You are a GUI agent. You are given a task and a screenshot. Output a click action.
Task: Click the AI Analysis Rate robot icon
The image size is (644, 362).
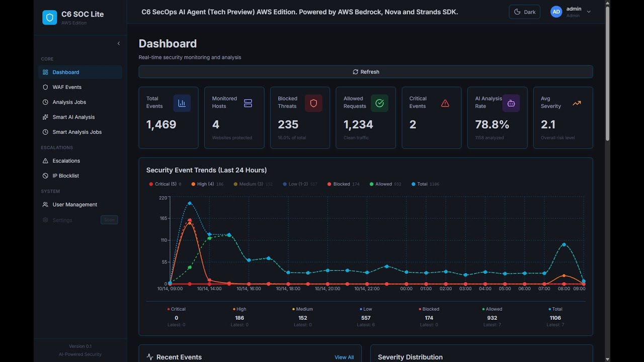[511, 103]
